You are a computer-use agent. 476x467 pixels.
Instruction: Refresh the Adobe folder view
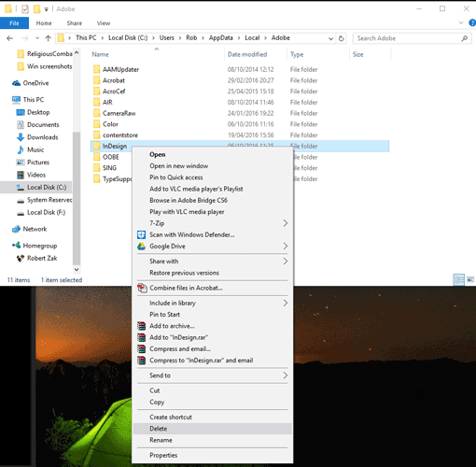[342, 38]
